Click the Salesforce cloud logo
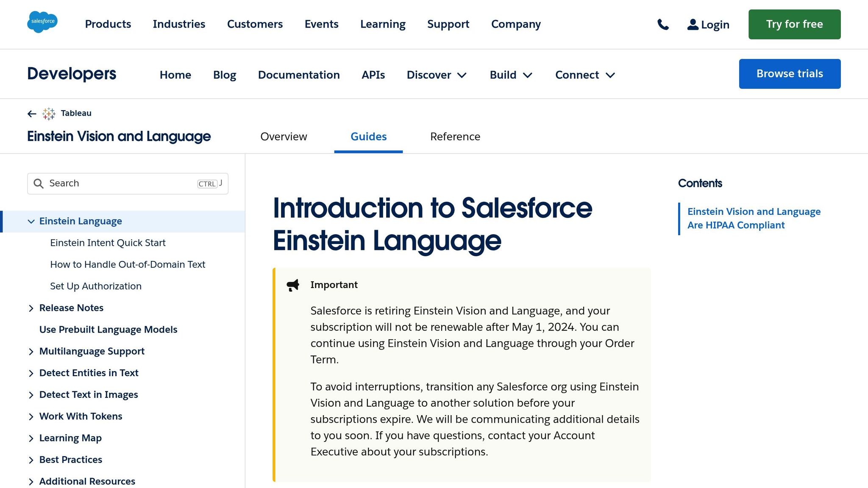The image size is (868, 488). (x=42, y=22)
